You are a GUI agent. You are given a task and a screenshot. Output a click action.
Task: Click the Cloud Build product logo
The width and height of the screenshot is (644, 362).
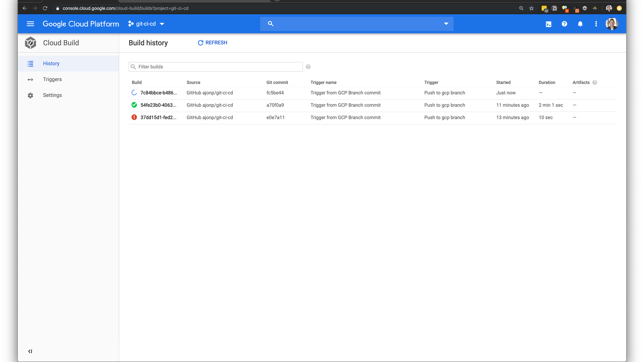(31, 43)
